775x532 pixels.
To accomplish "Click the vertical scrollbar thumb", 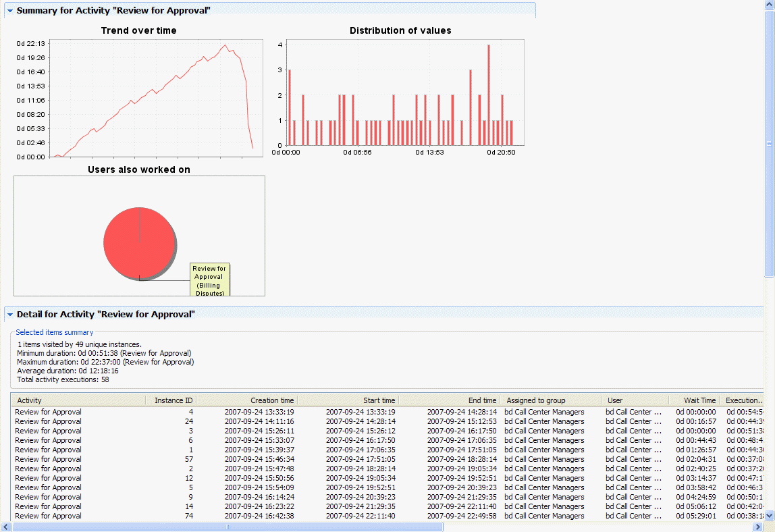I will click(x=770, y=143).
